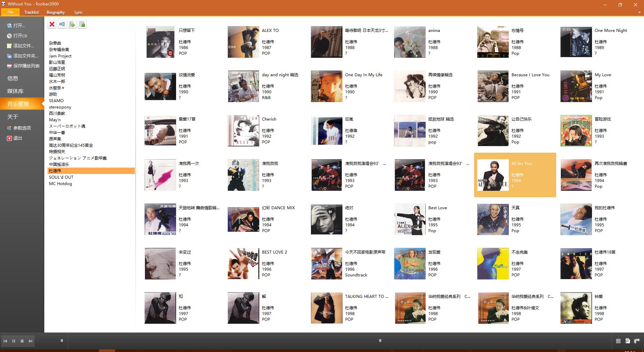
Task: Click the 只想留下 album cover
Action: pos(160,42)
